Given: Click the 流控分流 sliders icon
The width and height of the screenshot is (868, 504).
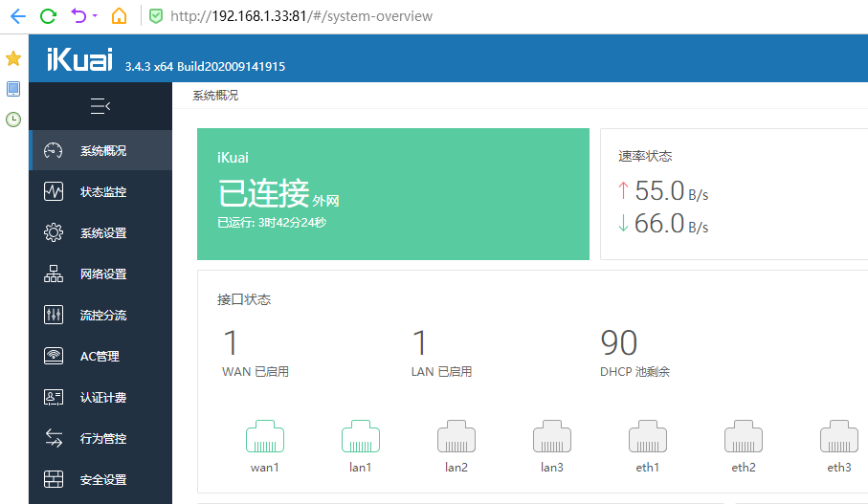Looking at the screenshot, I should 54,315.
